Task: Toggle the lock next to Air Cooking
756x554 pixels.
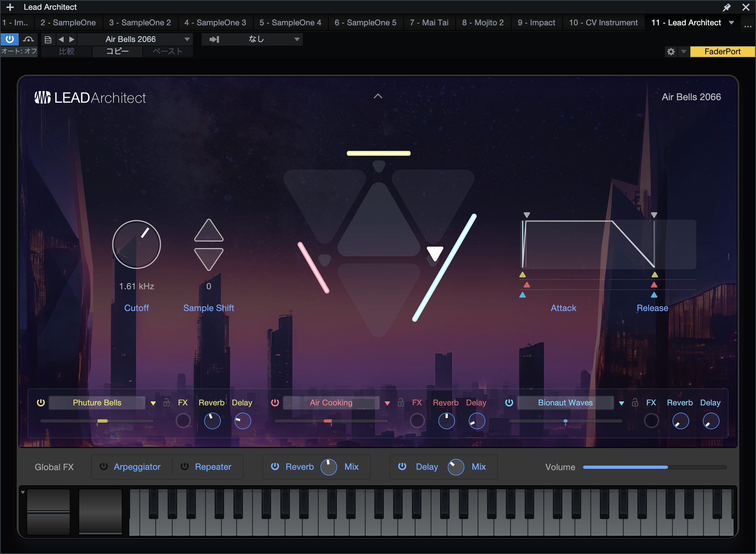Action: 401,402
